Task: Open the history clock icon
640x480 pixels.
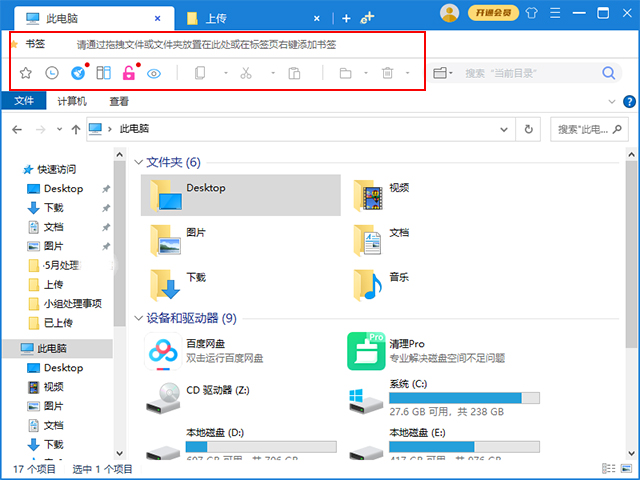Action: [x=52, y=73]
